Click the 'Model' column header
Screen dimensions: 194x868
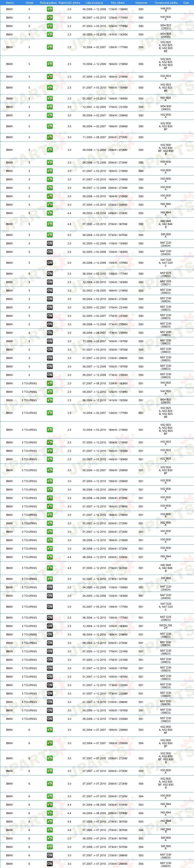point(30,3)
